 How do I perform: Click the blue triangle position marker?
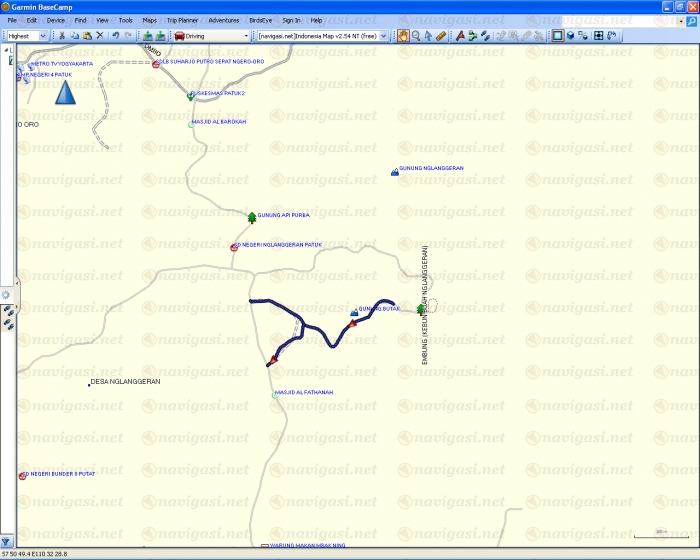(64, 93)
